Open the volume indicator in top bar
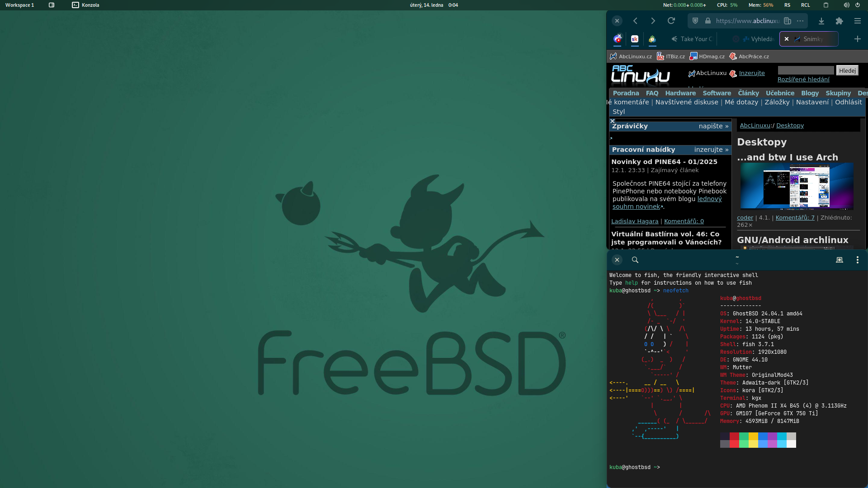The image size is (868, 488). (846, 5)
